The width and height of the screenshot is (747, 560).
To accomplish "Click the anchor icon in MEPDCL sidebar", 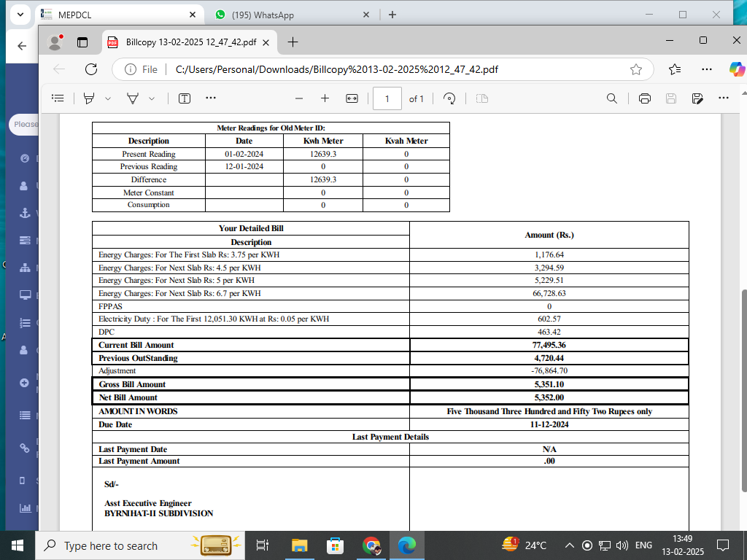I will (x=25, y=213).
